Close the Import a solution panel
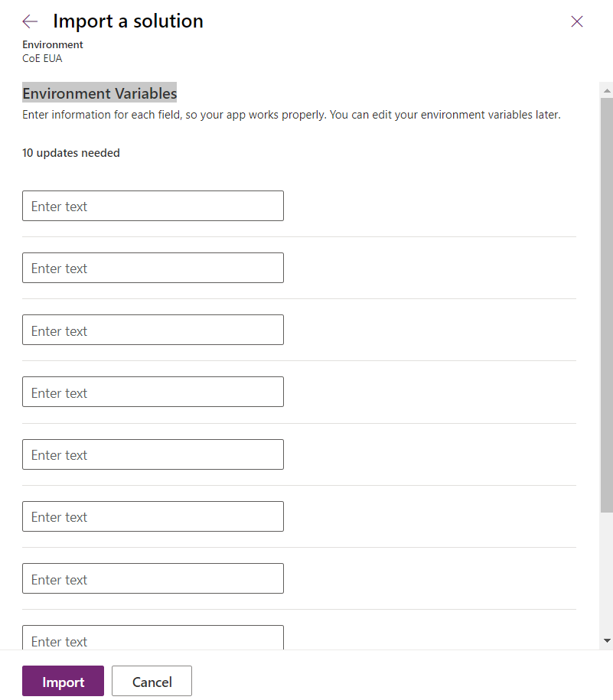Viewport: 613px width, 700px height. [x=576, y=21]
